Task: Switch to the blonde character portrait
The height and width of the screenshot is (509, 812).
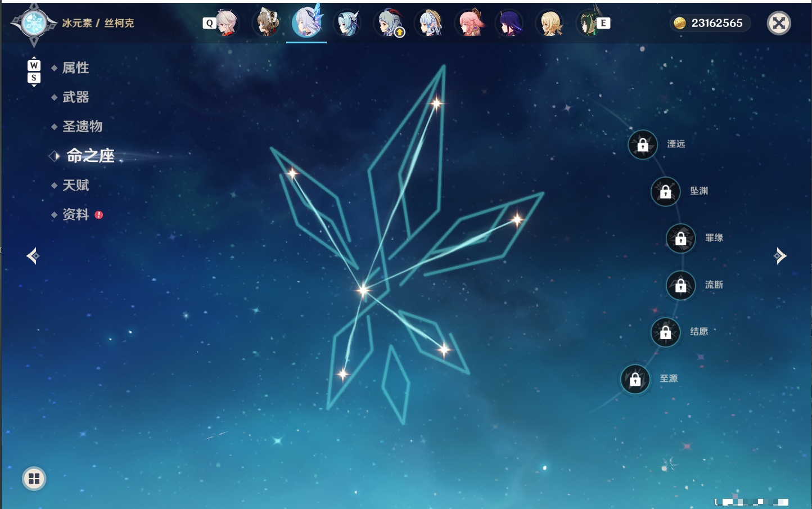Action: coord(551,23)
